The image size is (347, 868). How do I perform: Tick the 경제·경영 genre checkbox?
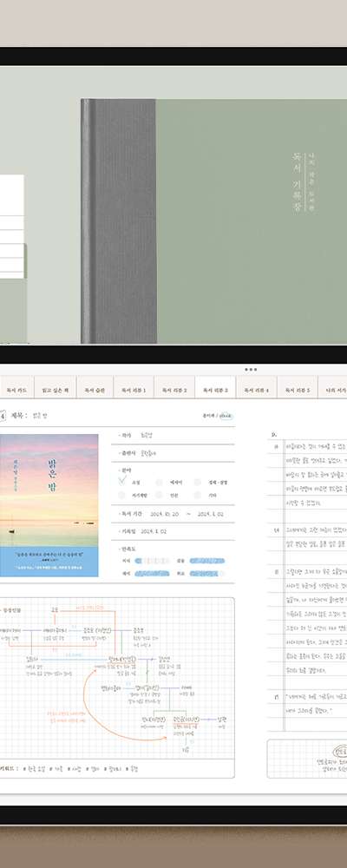coord(198,482)
